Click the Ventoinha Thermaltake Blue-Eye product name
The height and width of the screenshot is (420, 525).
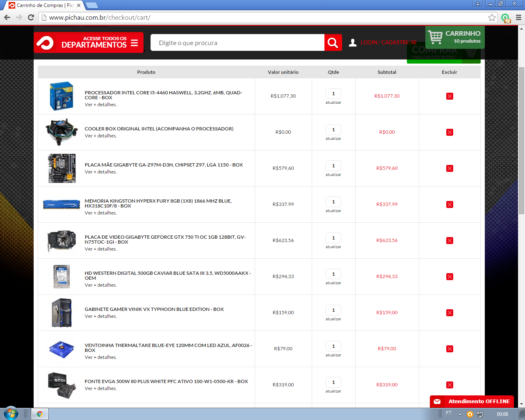pyautogui.click(x=168, y=348)
